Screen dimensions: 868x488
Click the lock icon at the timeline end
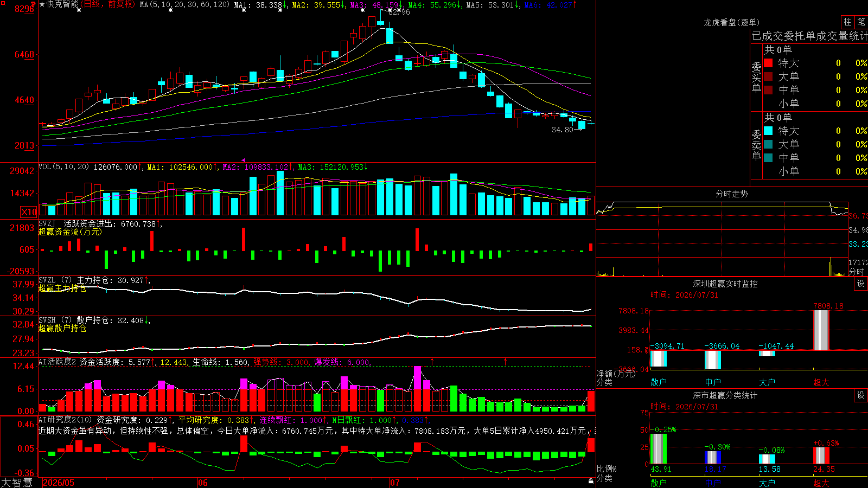[591, 481]
